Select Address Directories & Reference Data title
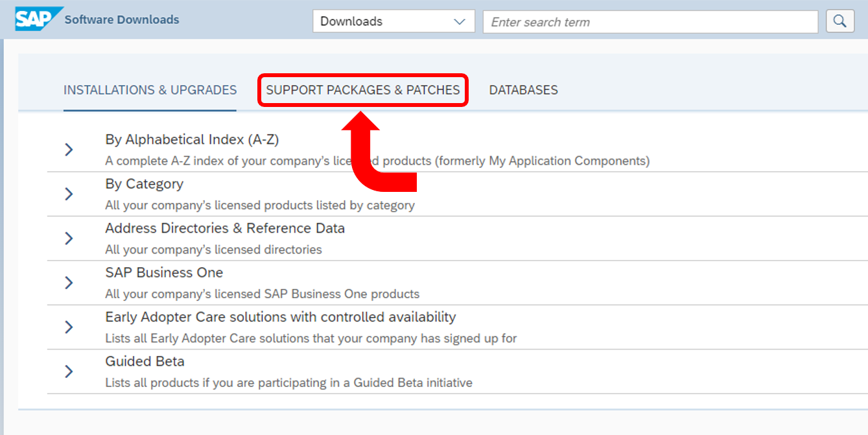Viewport: 868px width, 435px height. pyautogui.click(x=225, y=228)
